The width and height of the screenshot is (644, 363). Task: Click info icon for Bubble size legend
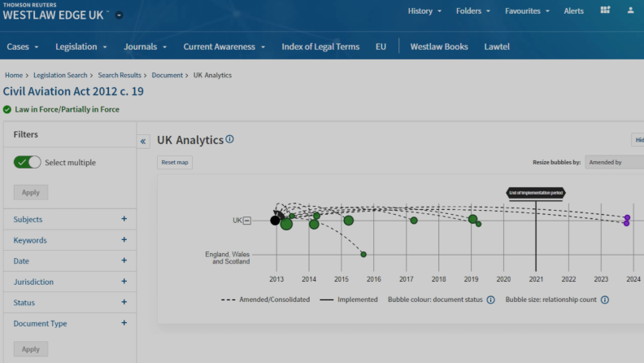click(605, 300)
